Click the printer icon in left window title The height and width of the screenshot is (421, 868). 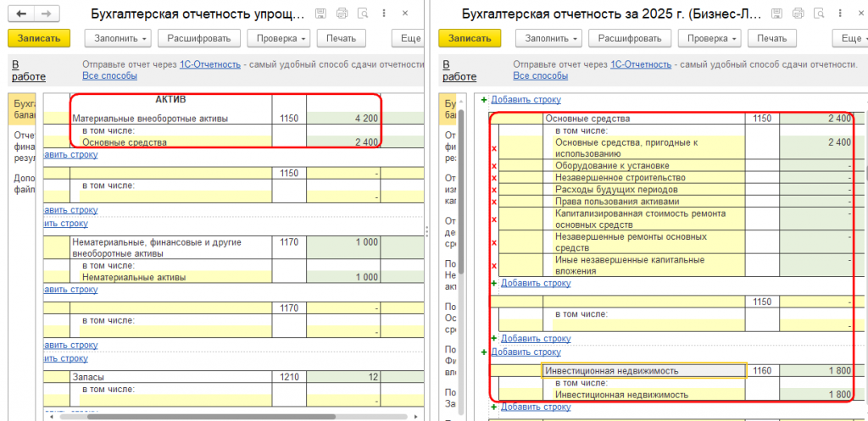pos(342,14)
